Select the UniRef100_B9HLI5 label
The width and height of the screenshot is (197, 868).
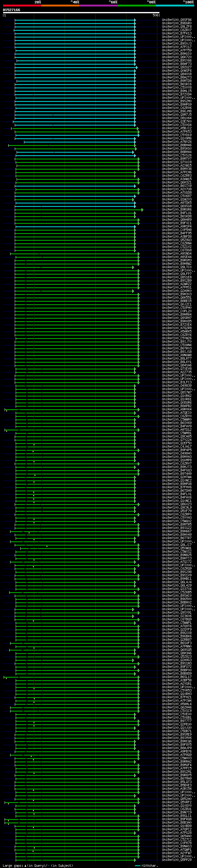click(x=177, y=91)
